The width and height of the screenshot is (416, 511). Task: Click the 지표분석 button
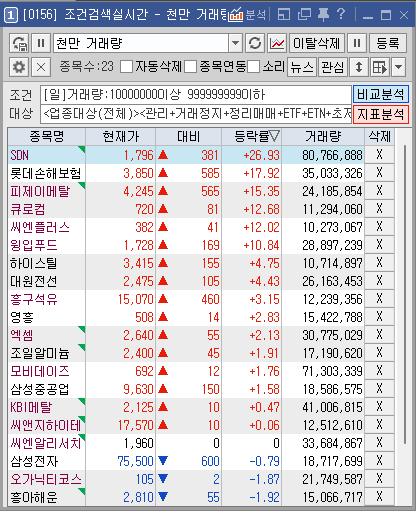point(381,114)
